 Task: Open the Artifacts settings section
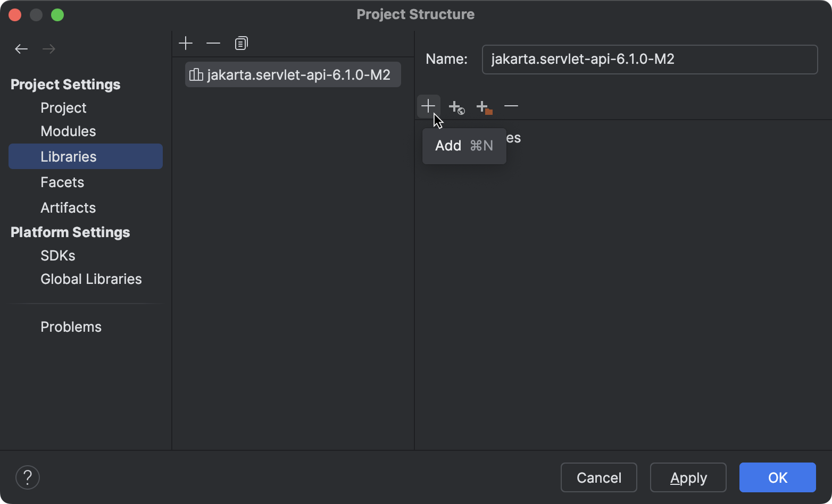tap(68, 207)
